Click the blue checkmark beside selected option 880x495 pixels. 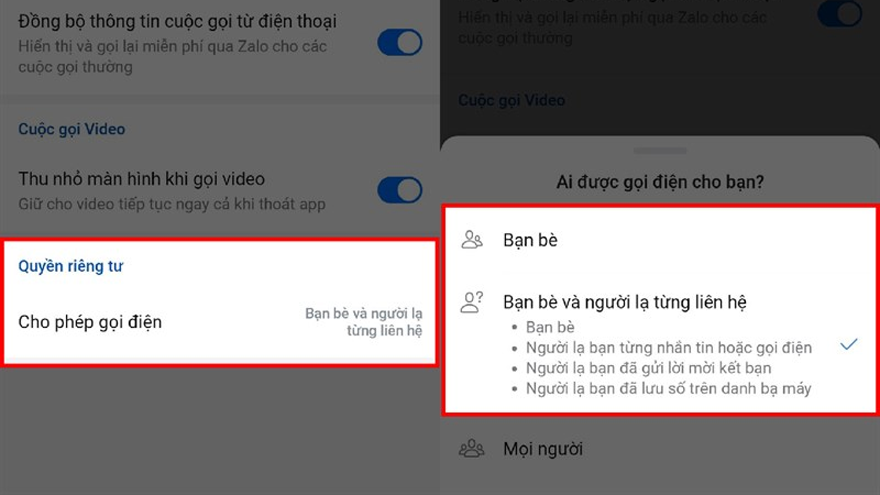(849, 344)
